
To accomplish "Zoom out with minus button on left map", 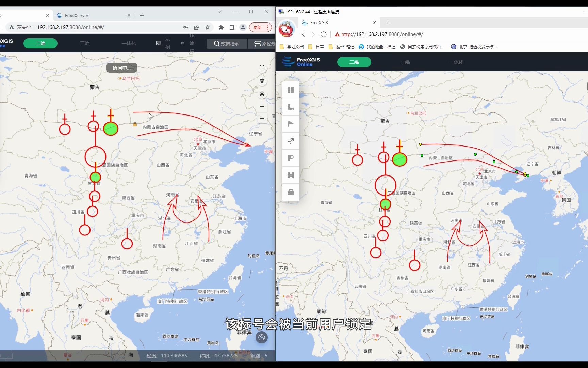I will (x=262, y=118).
